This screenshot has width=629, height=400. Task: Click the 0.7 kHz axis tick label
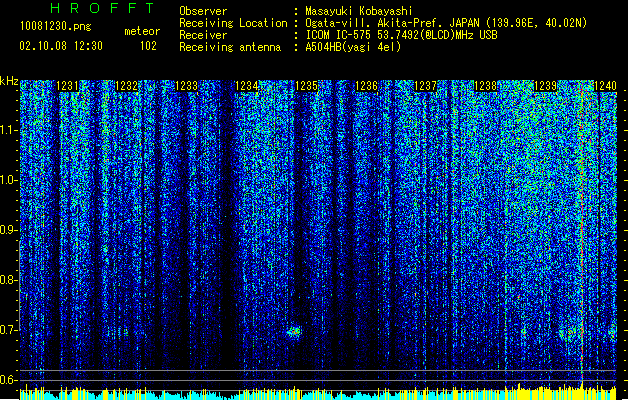8,330
